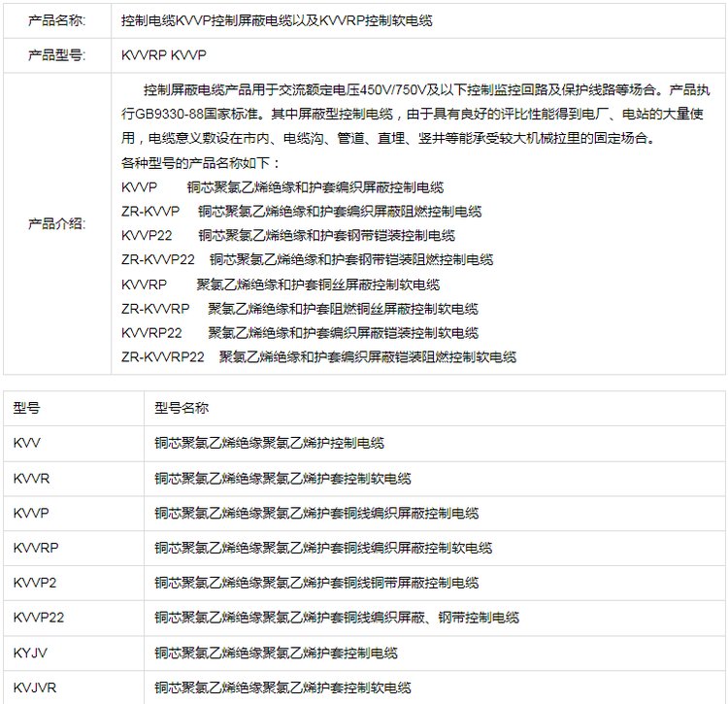Click the ZR-KVVP description line

[301, 212]
